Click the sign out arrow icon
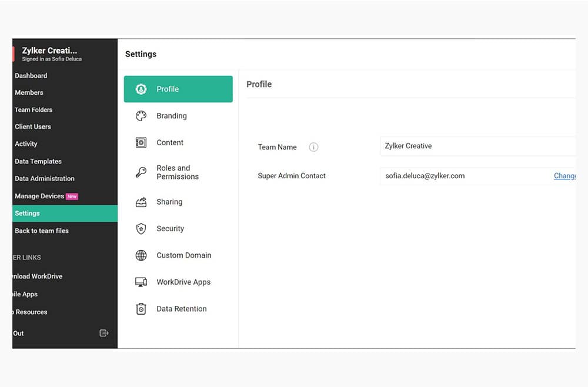 (x=104, y=333)
